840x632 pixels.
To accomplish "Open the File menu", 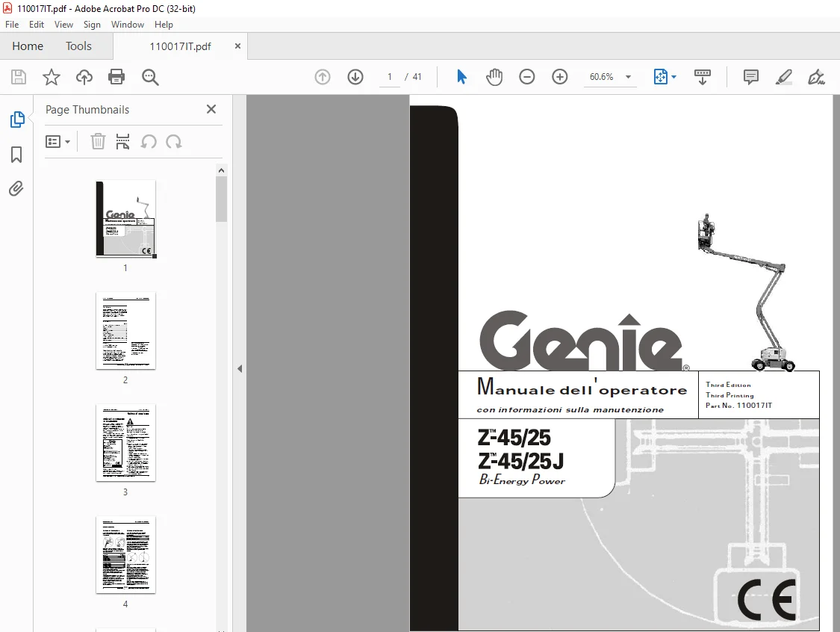I will (x=12, y=25).
